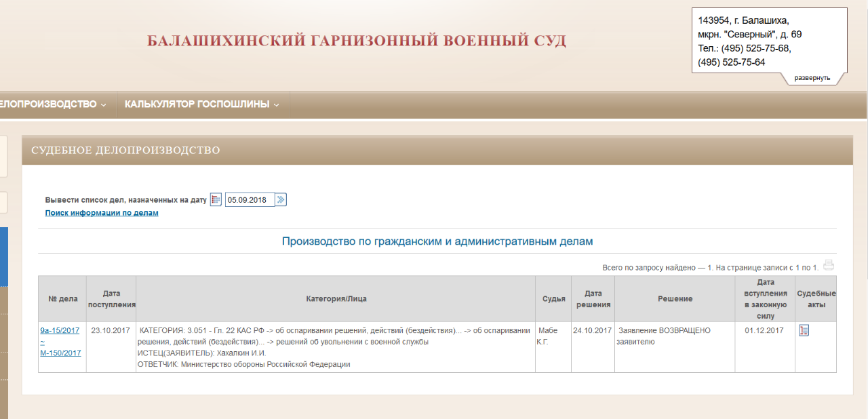Screen dimensions: 868x419
Task: Click the chevron beside ДЕЛОПРОИЗВОДСТВО
Action: pos(104,105)
